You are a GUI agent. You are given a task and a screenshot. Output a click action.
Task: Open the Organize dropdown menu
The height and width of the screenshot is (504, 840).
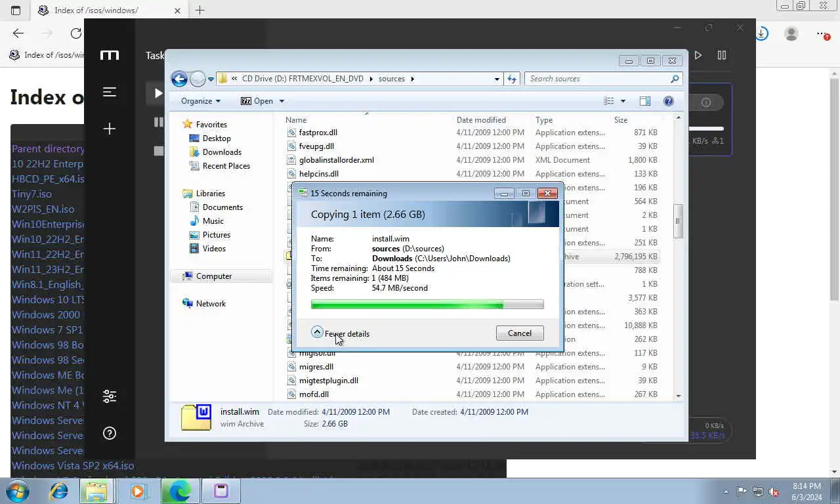click(x=201, y=101)
